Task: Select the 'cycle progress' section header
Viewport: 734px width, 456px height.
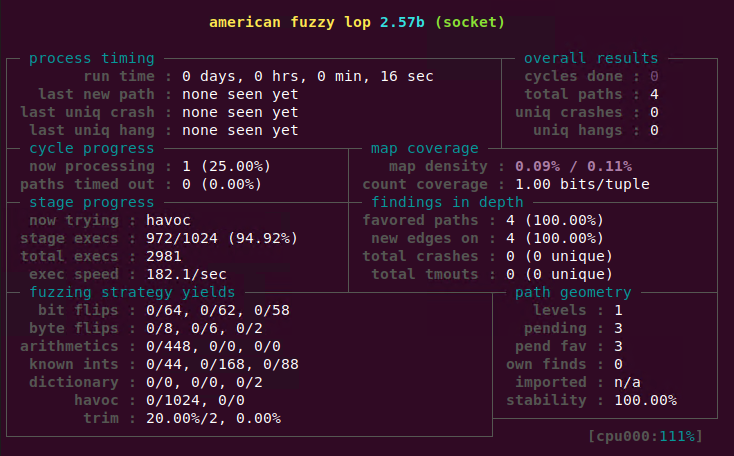Action: coord(92,148)
